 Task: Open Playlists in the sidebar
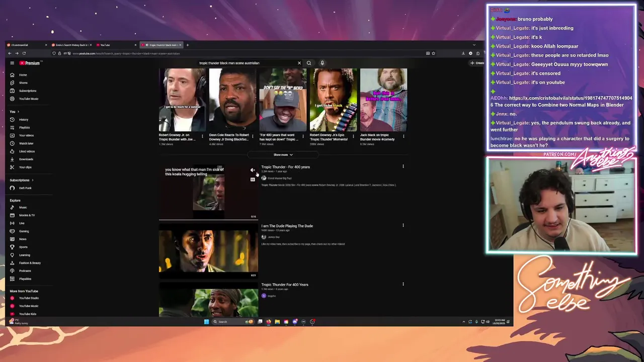[x=24, y=128]
